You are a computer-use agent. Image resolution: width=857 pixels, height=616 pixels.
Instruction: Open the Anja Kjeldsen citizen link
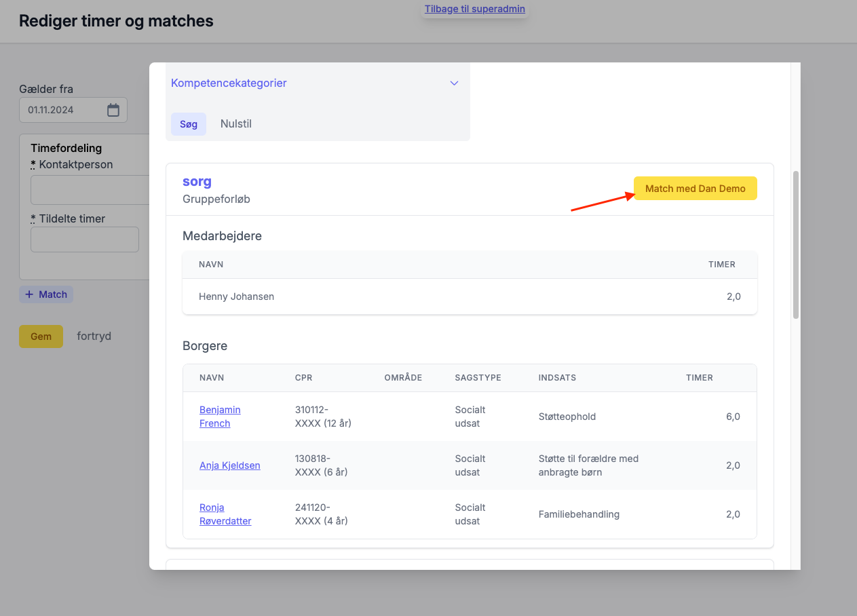click(230, 465)
